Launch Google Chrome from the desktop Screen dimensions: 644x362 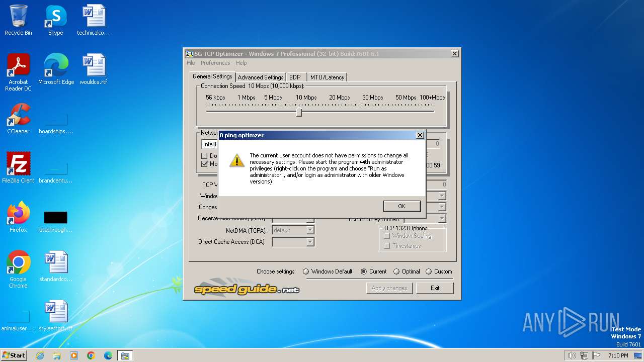(18, 269)
